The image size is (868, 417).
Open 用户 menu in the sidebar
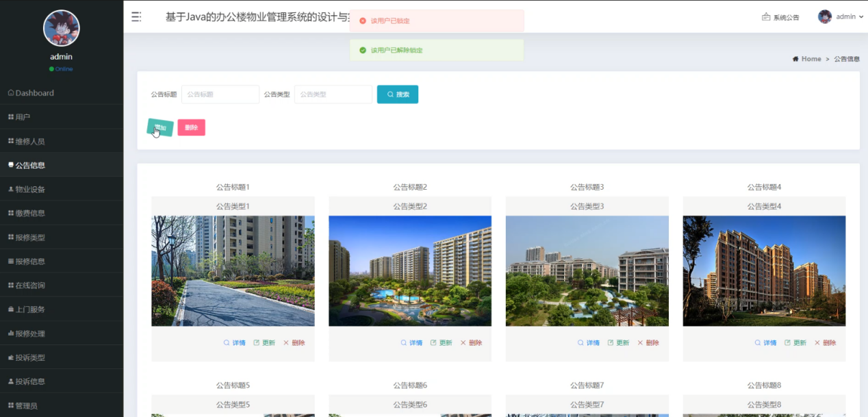[x=62, y=117]
